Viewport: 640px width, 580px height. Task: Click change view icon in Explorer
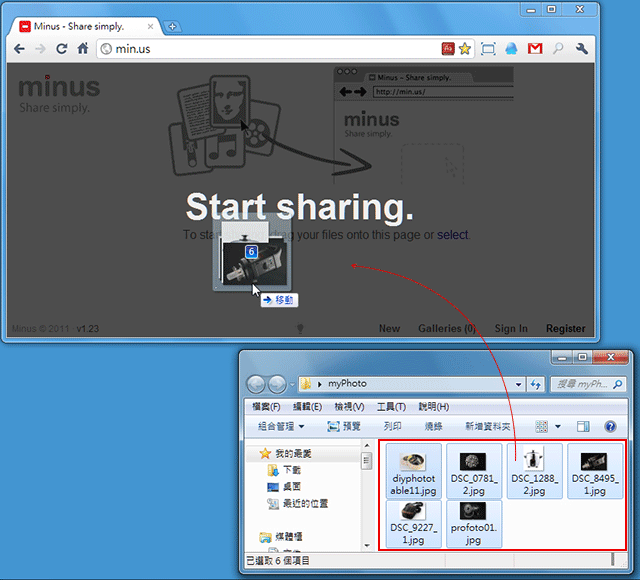click(x=541, y=427)
